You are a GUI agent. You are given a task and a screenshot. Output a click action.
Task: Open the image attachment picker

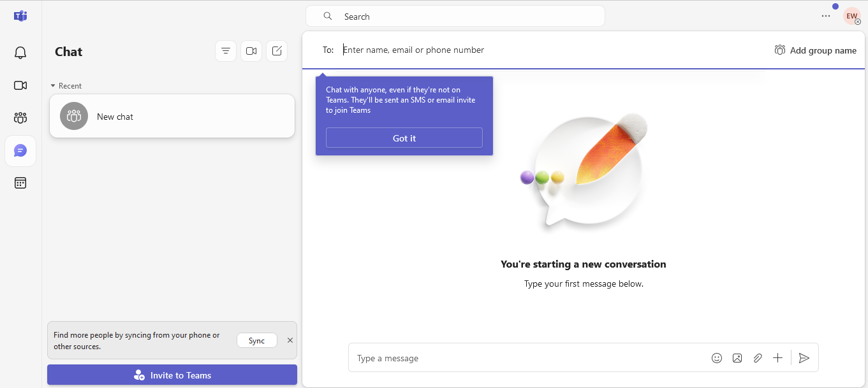coord(737,357)
